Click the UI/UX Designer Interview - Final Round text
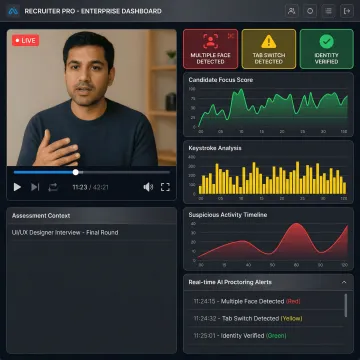Viewport: 360px width, 360px height. coord(65,232)
